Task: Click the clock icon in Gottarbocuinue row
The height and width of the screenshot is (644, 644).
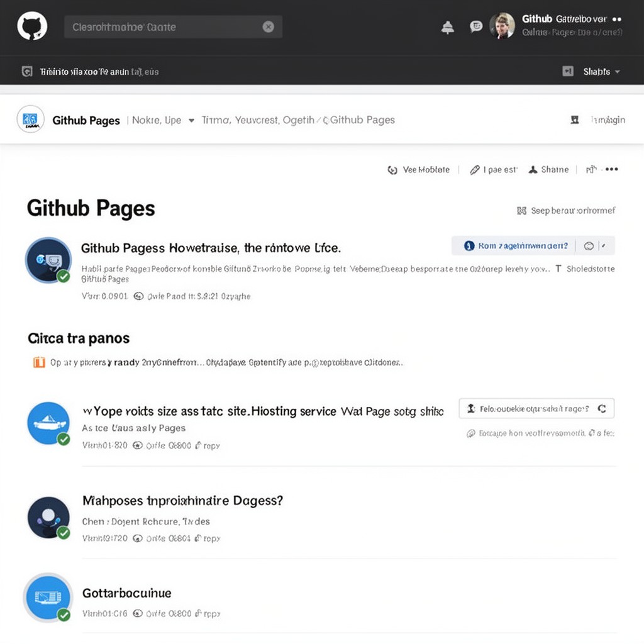Action: pyautogui.click(x=138, y=613)
